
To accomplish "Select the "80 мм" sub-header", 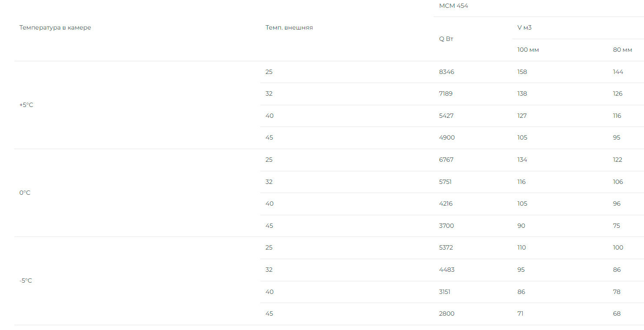I will click(x=622, y=50).
